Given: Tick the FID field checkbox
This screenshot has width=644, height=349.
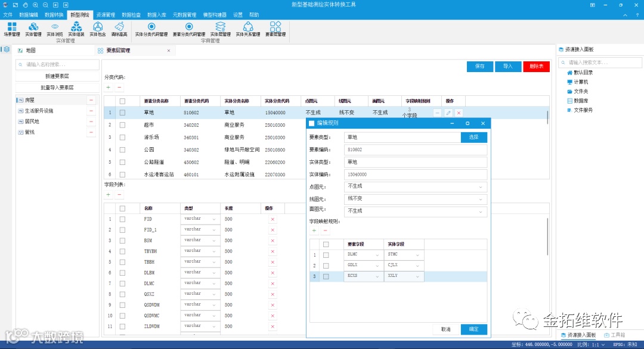Looking at the screenshot, I should click(x=122, y=219).
